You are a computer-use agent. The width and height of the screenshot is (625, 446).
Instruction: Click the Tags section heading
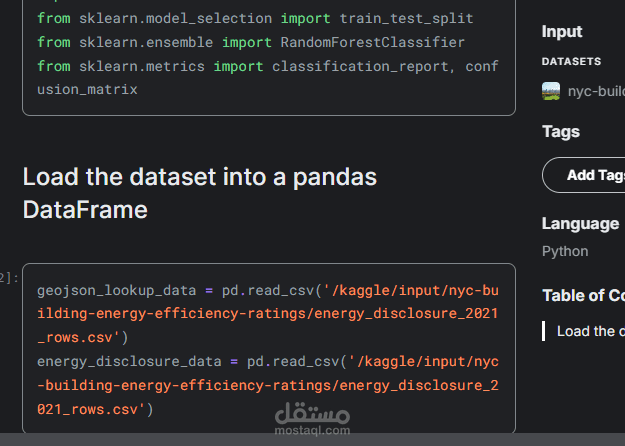pos(560,131)
